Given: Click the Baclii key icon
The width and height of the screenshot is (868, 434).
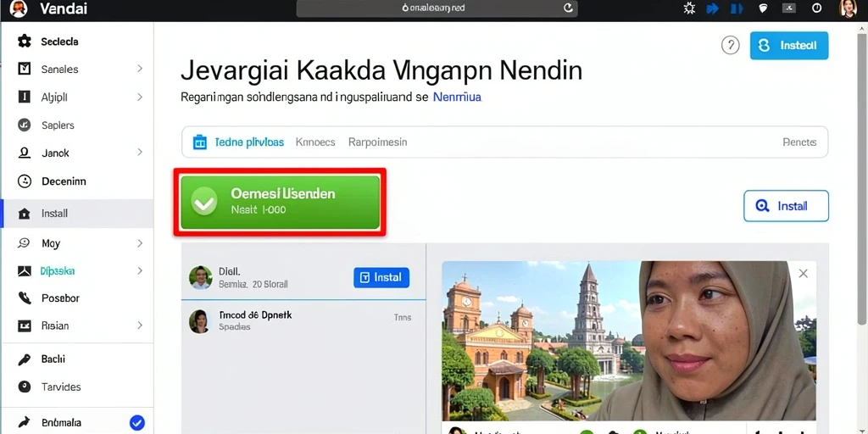Looking at the screenshot, I should pyautogui.click(x=25, y=359).
